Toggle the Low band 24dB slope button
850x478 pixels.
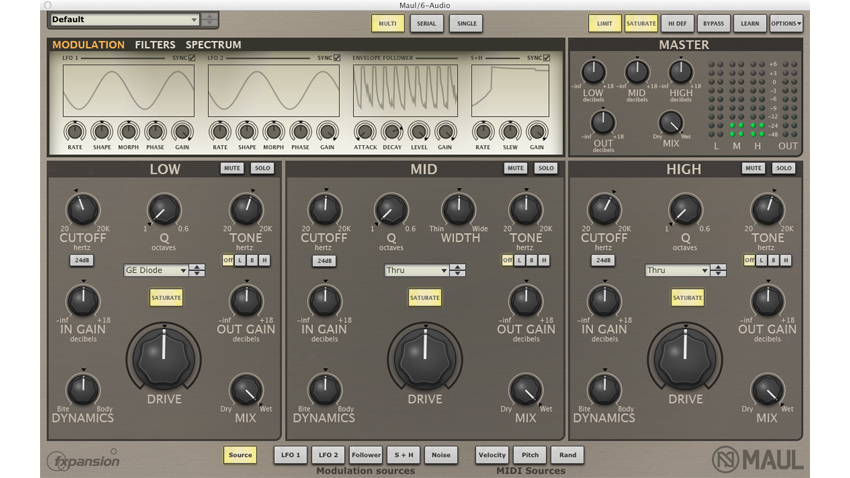pos(82,260)
